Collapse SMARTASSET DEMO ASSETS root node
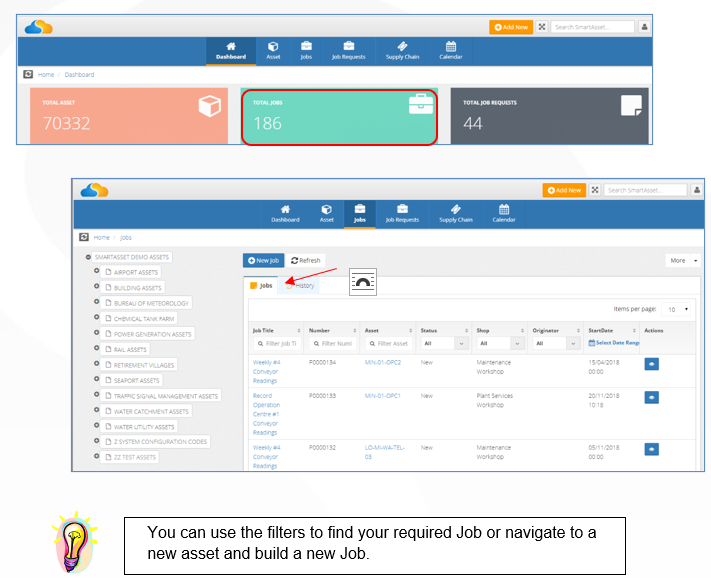711x578 pixels. tap(88, 257)
